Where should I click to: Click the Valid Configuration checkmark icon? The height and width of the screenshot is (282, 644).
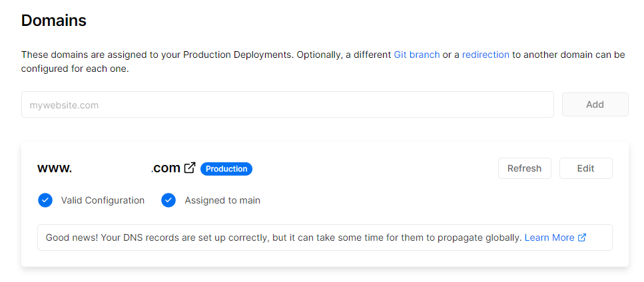(45, 200)
